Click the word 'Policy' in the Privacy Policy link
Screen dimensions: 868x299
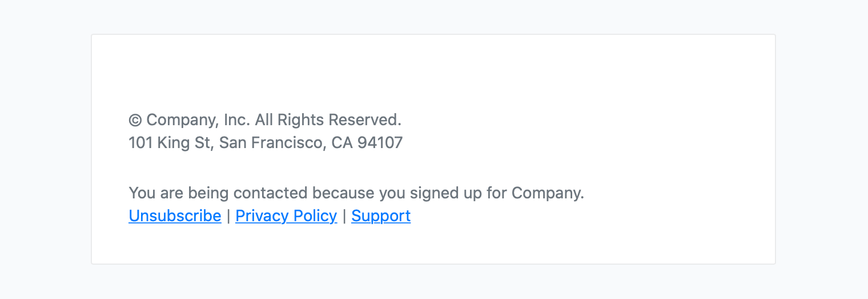point(315,216)
